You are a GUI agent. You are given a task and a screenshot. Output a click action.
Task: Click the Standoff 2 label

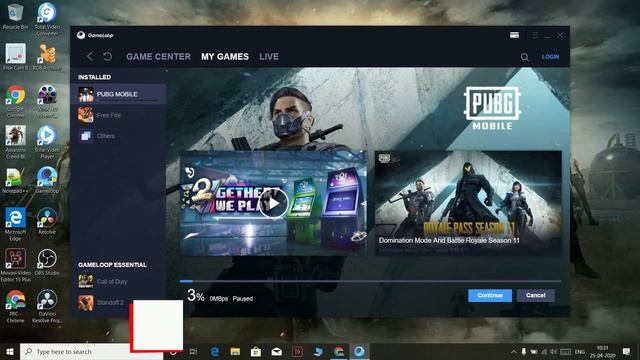[110, 302]
